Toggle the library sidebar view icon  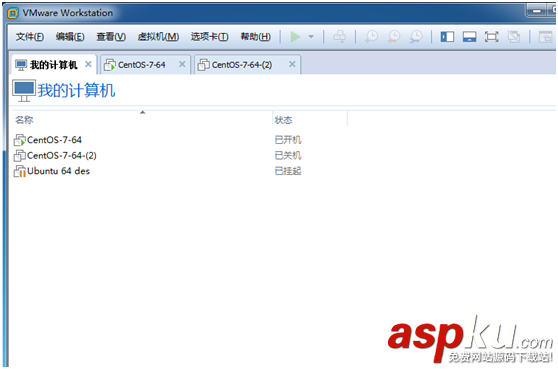(447, 36)
